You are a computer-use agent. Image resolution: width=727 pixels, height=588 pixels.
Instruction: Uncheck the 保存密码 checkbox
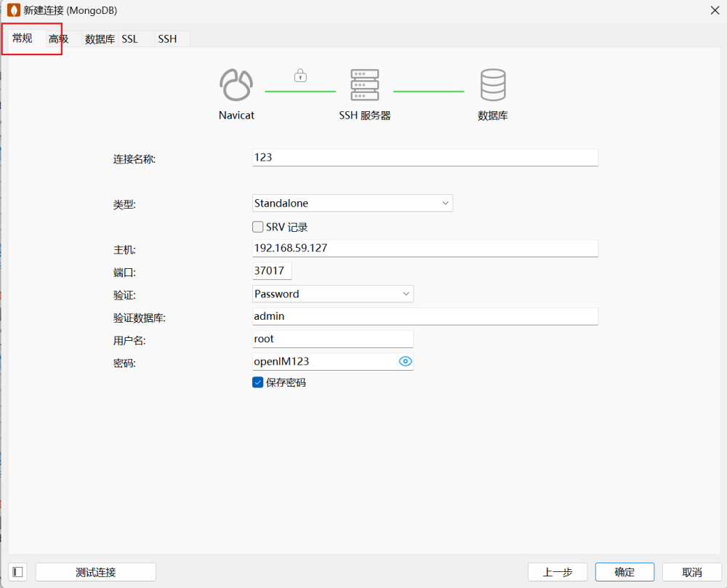[258, 382]
